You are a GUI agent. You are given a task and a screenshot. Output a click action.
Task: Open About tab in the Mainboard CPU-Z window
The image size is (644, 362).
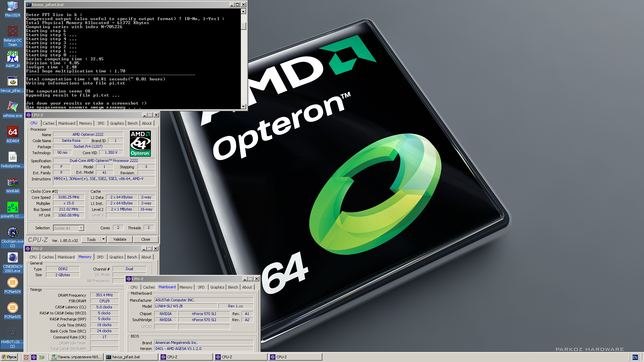tap(247, 287)
